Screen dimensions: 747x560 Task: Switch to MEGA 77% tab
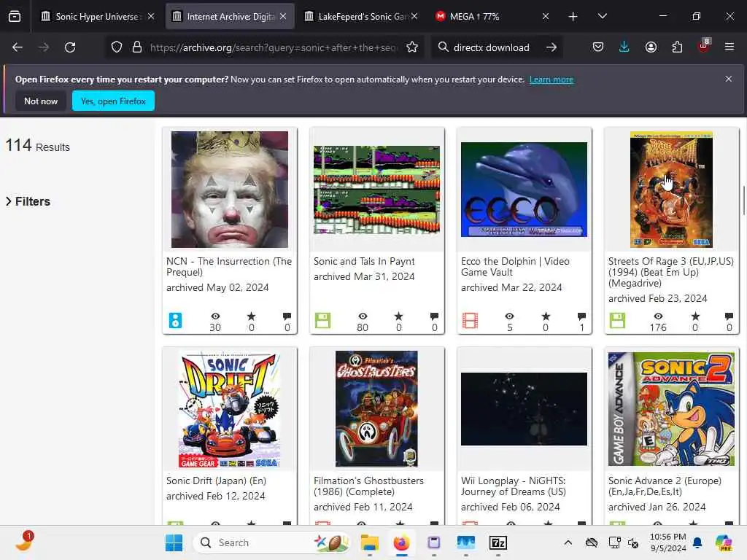coord(491,16)
